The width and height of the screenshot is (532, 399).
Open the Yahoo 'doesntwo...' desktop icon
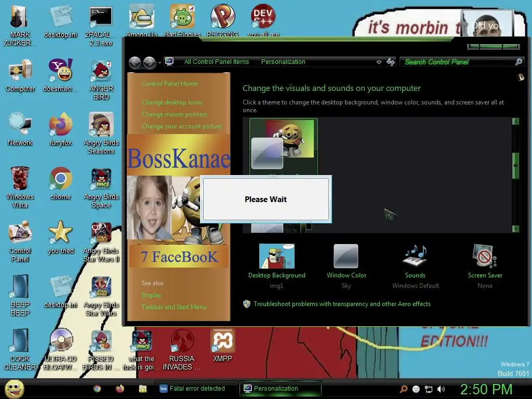coord(60,75)
